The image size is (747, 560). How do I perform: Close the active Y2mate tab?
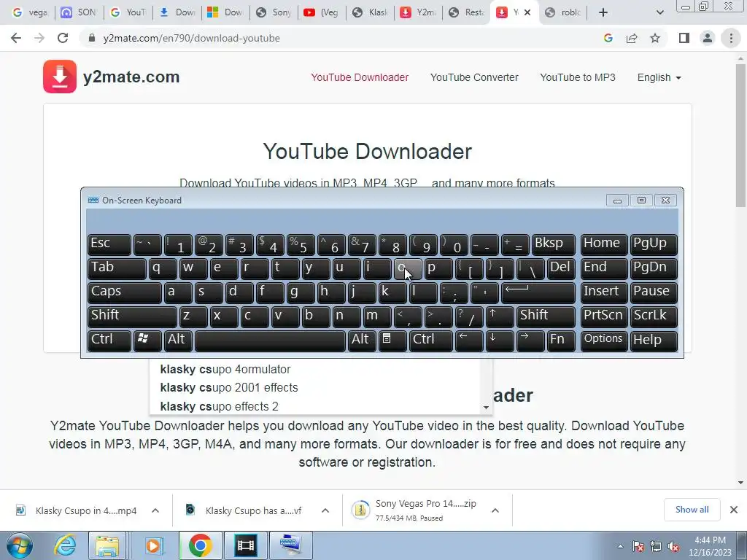click(527, 12)
